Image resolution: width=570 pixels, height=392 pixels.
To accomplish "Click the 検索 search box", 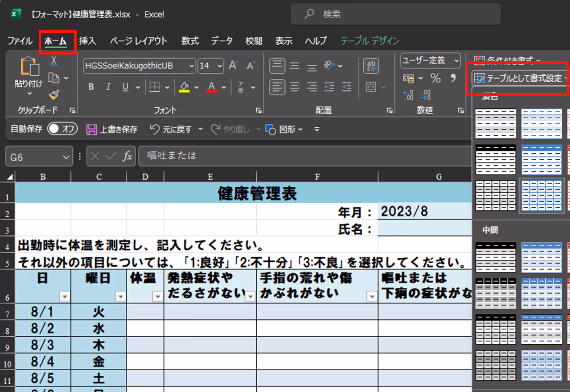I will [x=396, y=14].
